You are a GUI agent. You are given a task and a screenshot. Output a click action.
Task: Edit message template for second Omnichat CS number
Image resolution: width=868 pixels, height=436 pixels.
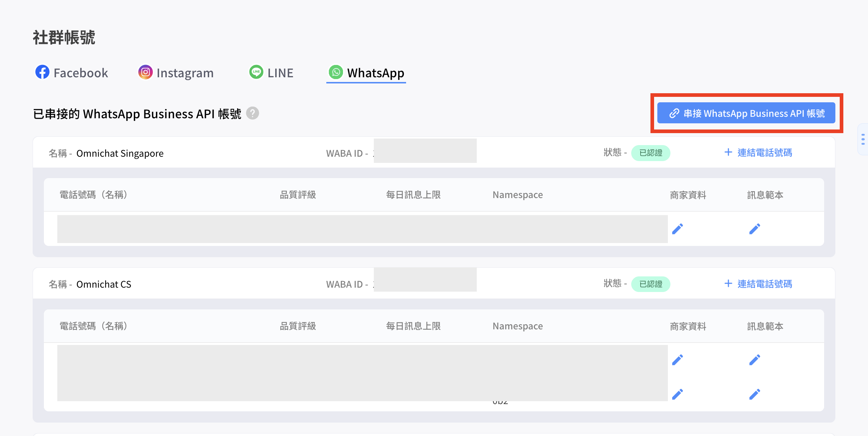755,394
